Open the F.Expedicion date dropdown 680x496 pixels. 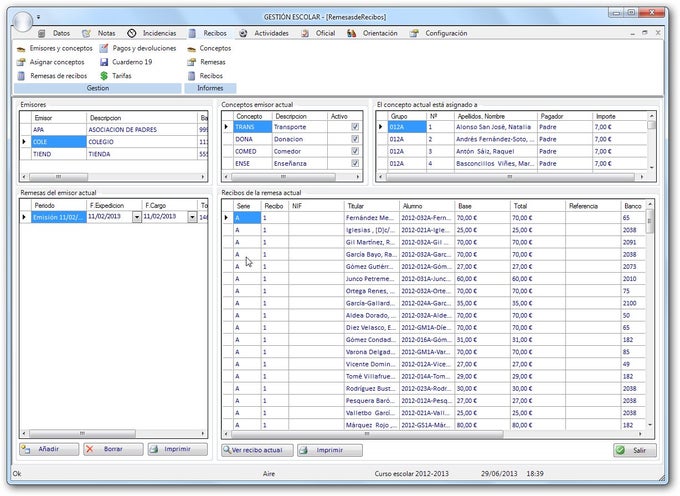(x=137, y=217)
